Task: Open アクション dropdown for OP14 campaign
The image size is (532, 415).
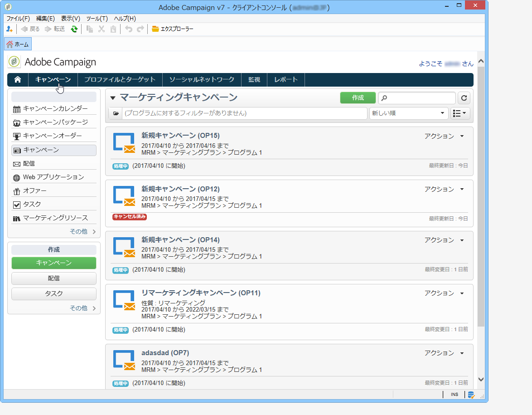Action: pyautogui.click(x=444, y=240)
